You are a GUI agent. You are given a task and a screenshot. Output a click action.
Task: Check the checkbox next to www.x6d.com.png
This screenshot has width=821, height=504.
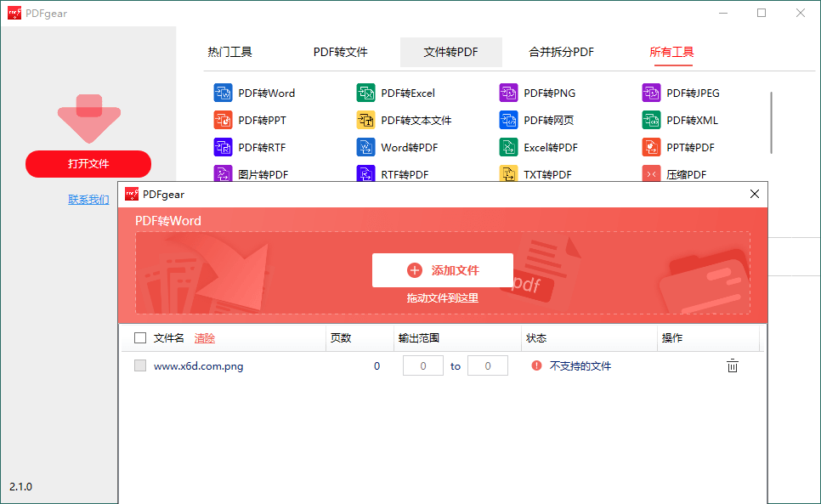point(140,365)
